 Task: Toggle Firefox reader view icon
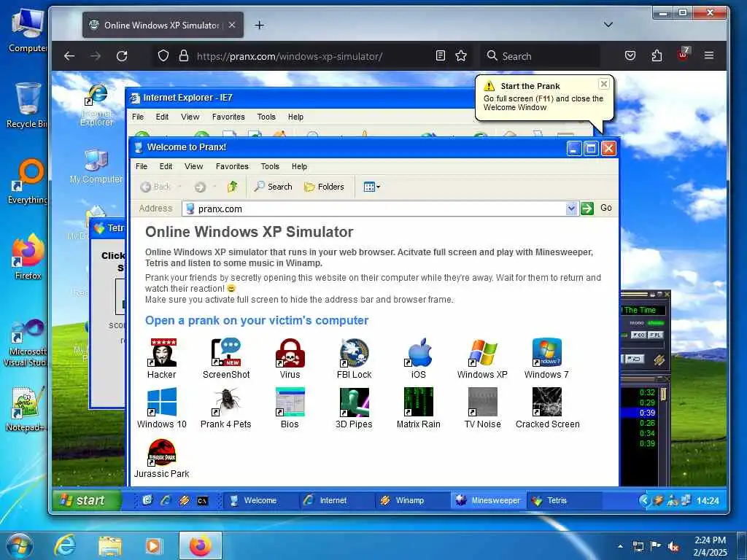441,56
